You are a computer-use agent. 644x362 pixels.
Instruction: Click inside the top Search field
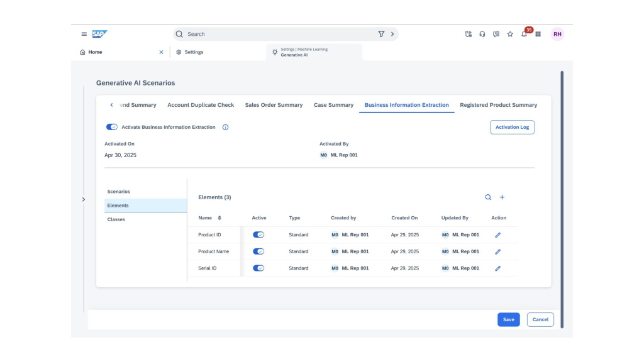pyautogui.click(x=277, y=34)
